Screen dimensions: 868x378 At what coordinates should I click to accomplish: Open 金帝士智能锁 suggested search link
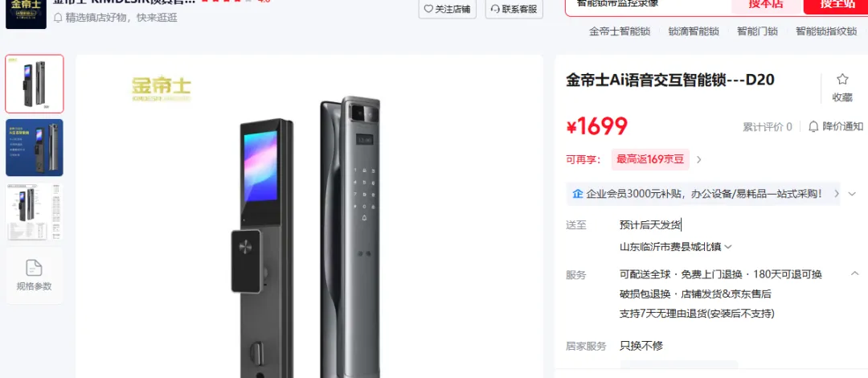(x=620, y=31)
